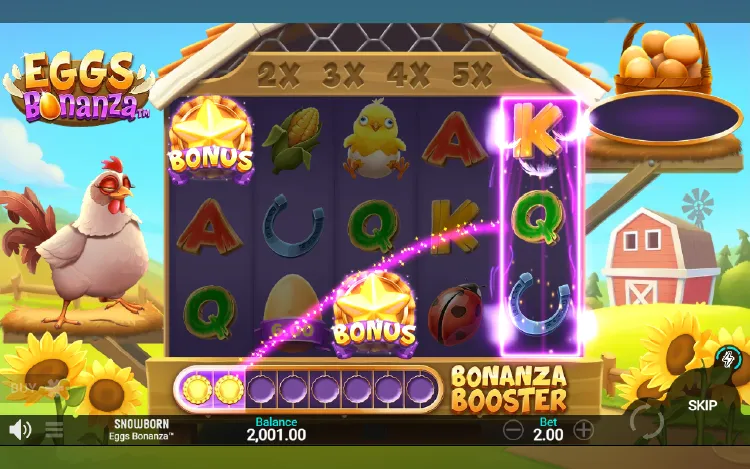The width and height of the screenshot is (750, 469).
Task: Click the yellow chick in eggshell symbol
Action: pyautogui.click(x=375, y=138)
